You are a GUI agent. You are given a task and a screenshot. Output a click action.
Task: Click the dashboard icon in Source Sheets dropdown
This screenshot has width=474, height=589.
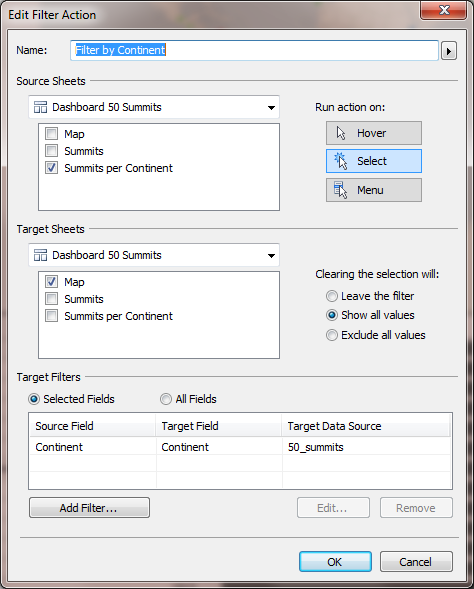40,107
